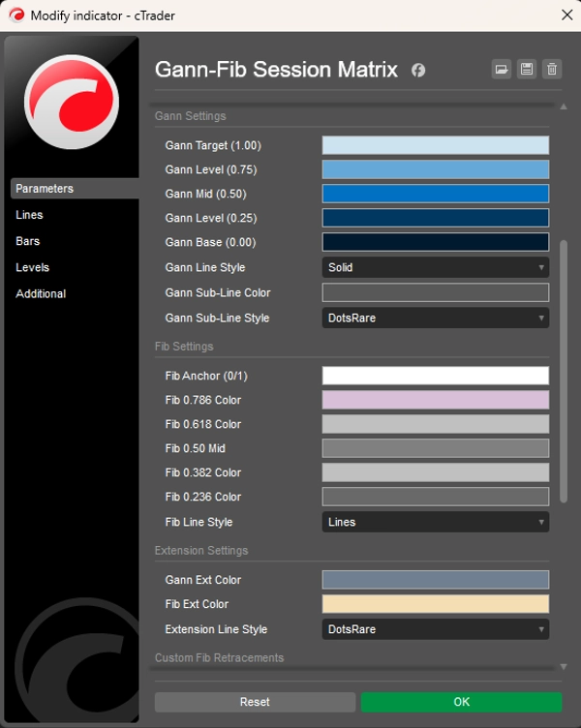Pick the Gann Mid (0.50) color swatch

pyautogui.click(x=435, y=194)
